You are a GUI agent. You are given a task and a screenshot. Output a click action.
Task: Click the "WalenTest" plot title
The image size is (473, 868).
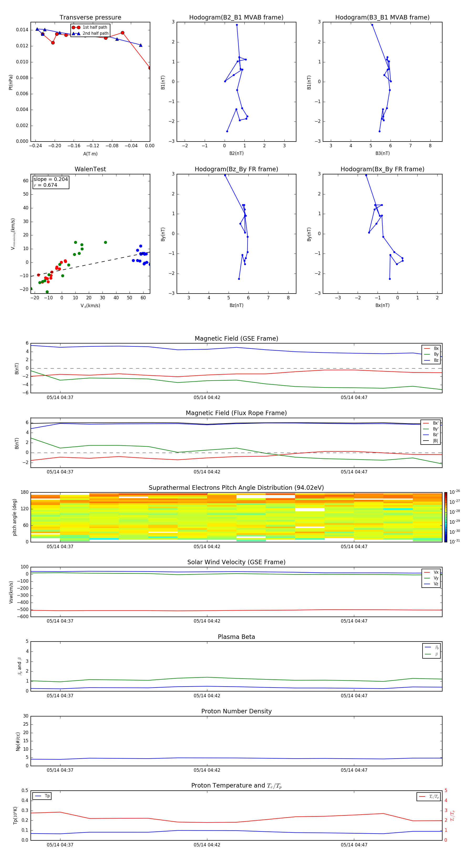(90, 169)
